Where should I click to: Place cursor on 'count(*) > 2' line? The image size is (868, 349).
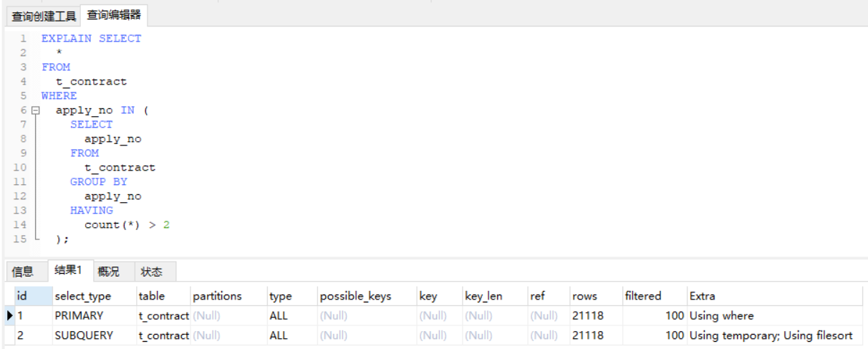[x=127, y=225]
